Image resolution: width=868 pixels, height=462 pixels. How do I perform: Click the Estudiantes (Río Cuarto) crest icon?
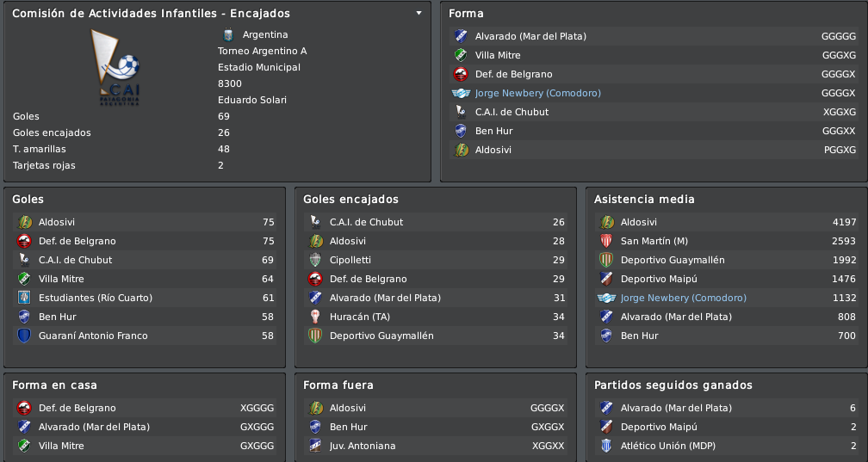pos(24,298)
